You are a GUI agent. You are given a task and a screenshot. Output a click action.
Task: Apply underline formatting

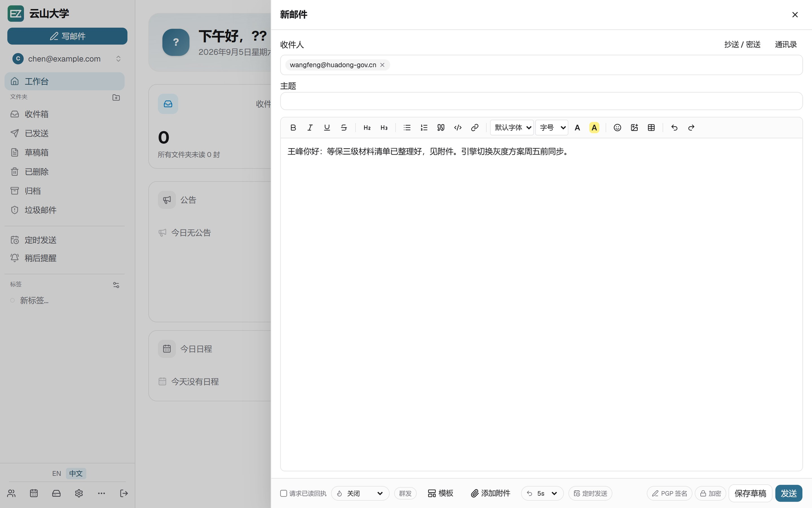tap(327, 127)
